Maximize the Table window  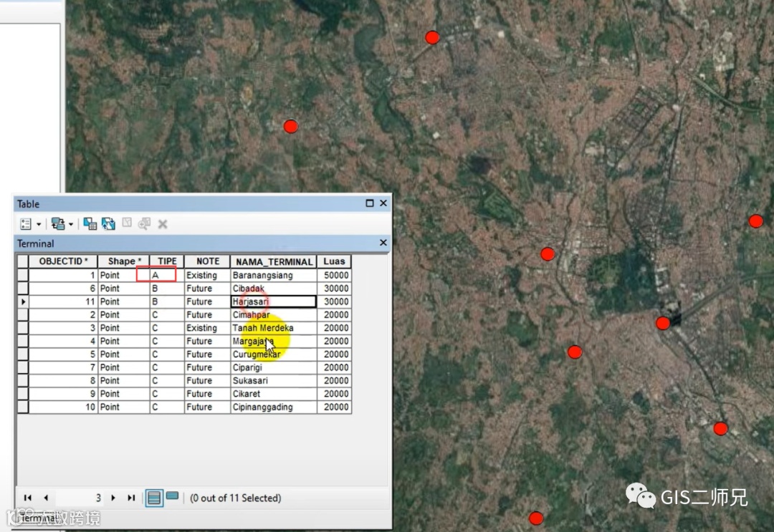pos(369,203)
